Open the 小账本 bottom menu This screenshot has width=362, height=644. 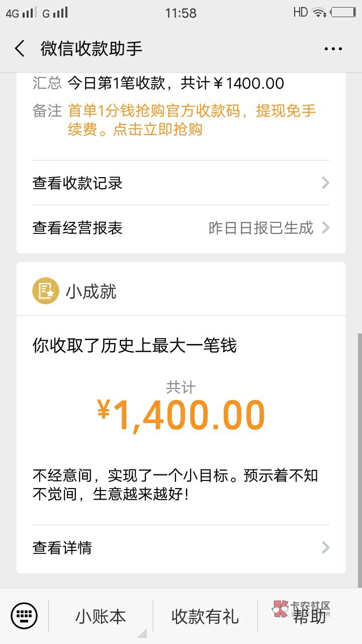(101, 616)
